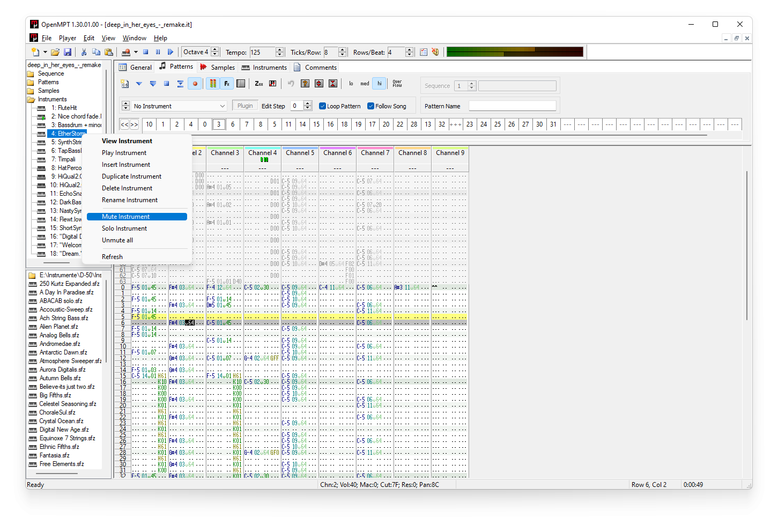
Task: Select the 'lo' detail level button
Action: pyautogui.click(x=351, y=84)
